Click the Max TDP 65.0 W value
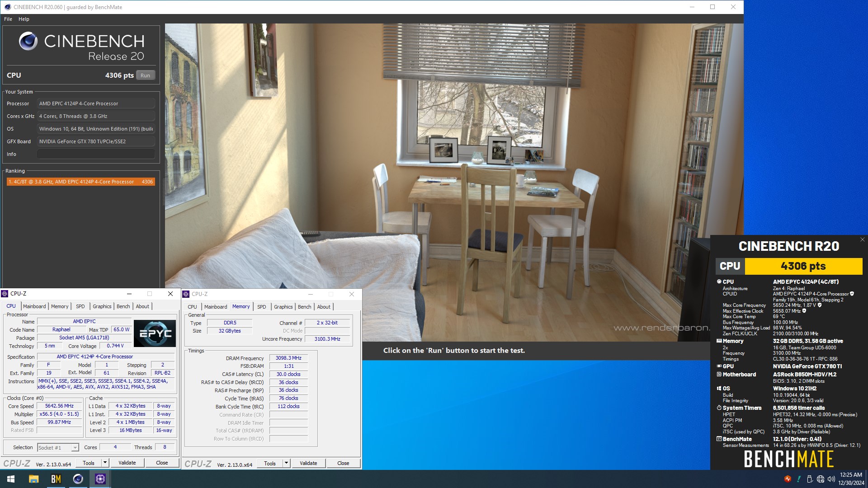868x488 pixels. tap(121, 329)
